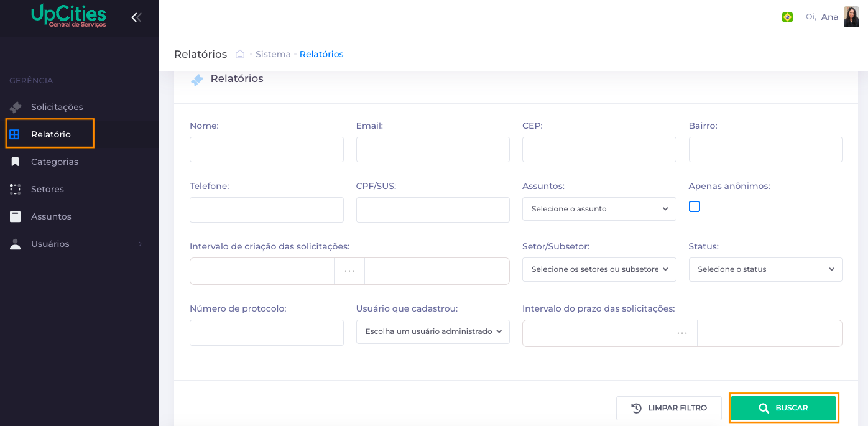The width and height of the screenshot is (868, 426).
Task: Click the BUSCAR button
Action: click(783, 408)
